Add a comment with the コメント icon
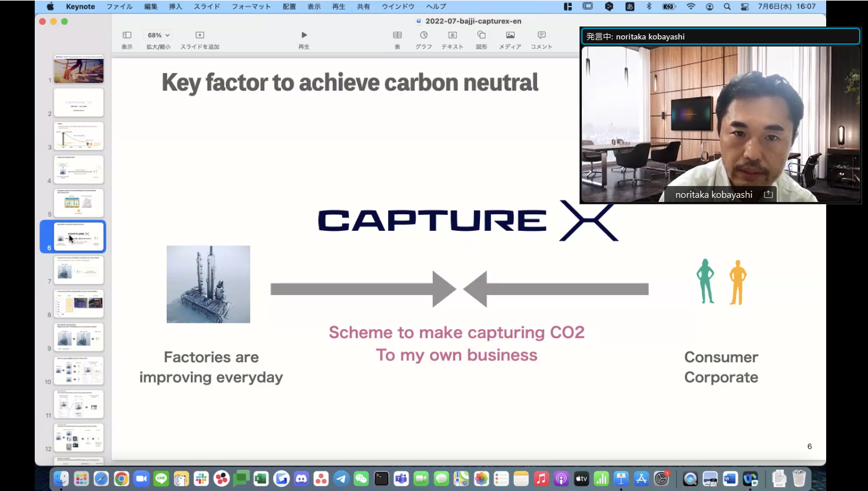Viewport: 868px width, 491px height. (541, 35)
